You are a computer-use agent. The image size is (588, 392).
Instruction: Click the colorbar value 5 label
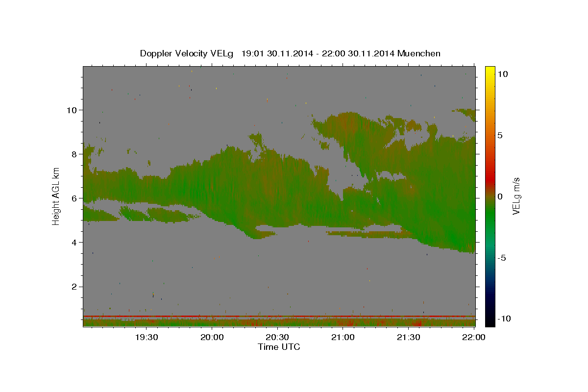500,135
